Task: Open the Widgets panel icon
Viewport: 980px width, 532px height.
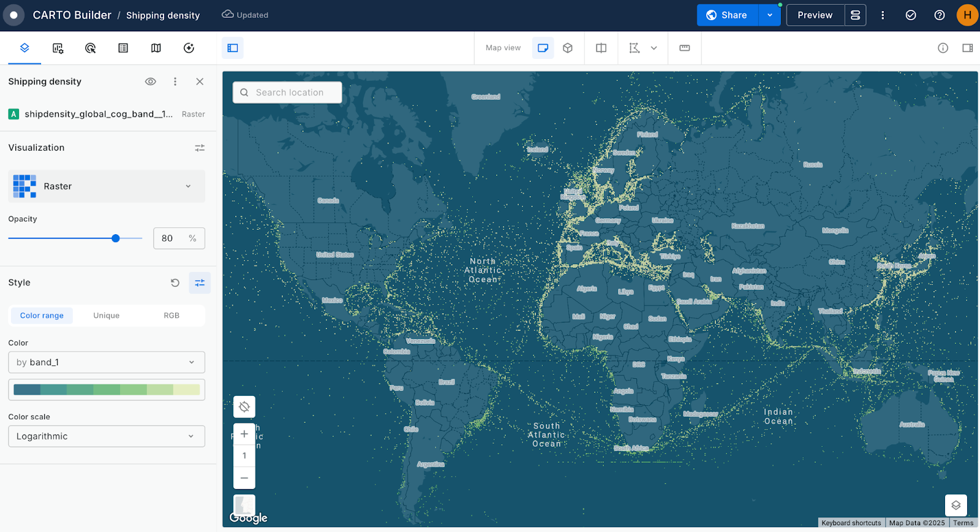Action: [58, 48]
